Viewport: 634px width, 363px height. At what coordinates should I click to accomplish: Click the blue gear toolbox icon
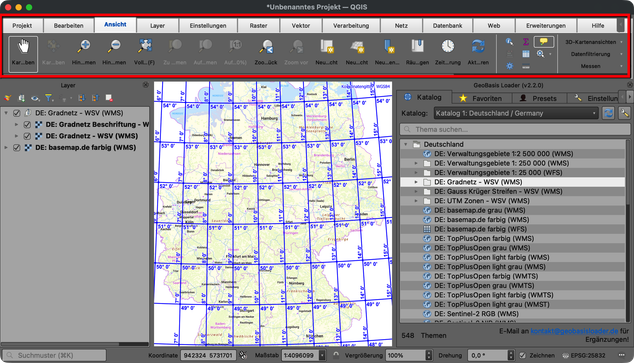click(x=509, y=66)
